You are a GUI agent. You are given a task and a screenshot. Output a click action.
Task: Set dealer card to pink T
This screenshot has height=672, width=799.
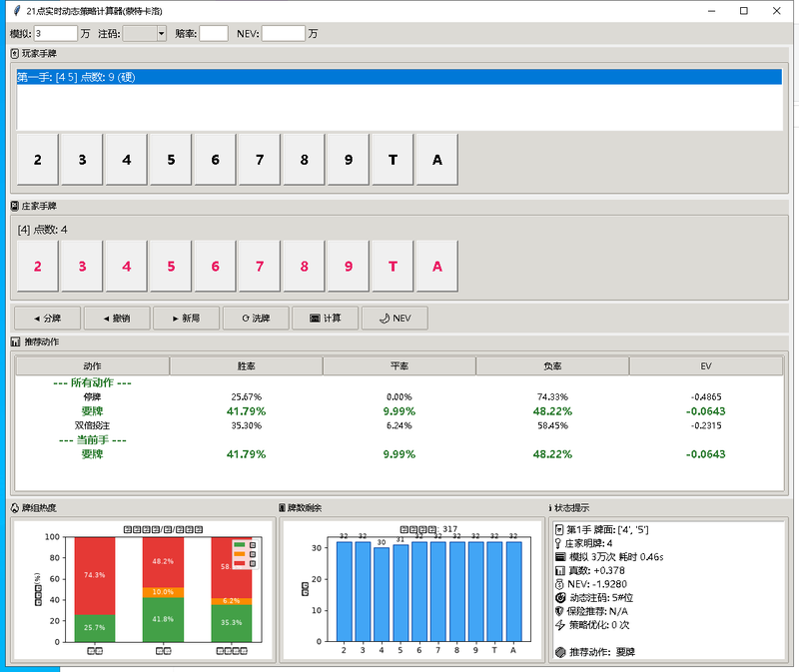[x=393, y=266]
